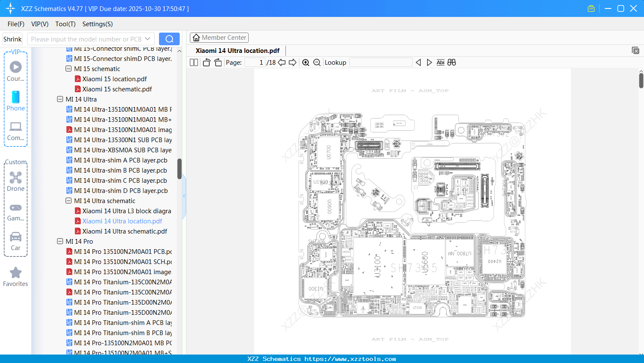Viewport: 644px width, 363px height.
Task: Type in the Lookup search field
Action: pyautogui.click(x=381, y=62)
